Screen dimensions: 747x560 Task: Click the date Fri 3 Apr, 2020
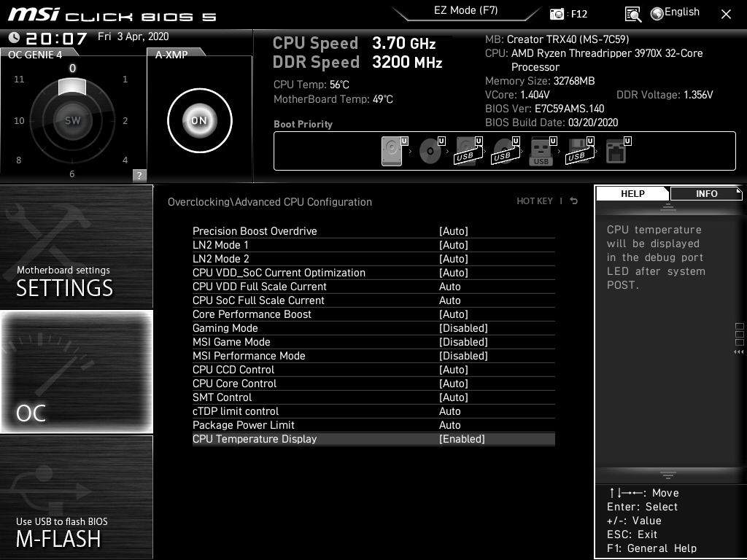(133, 36)
